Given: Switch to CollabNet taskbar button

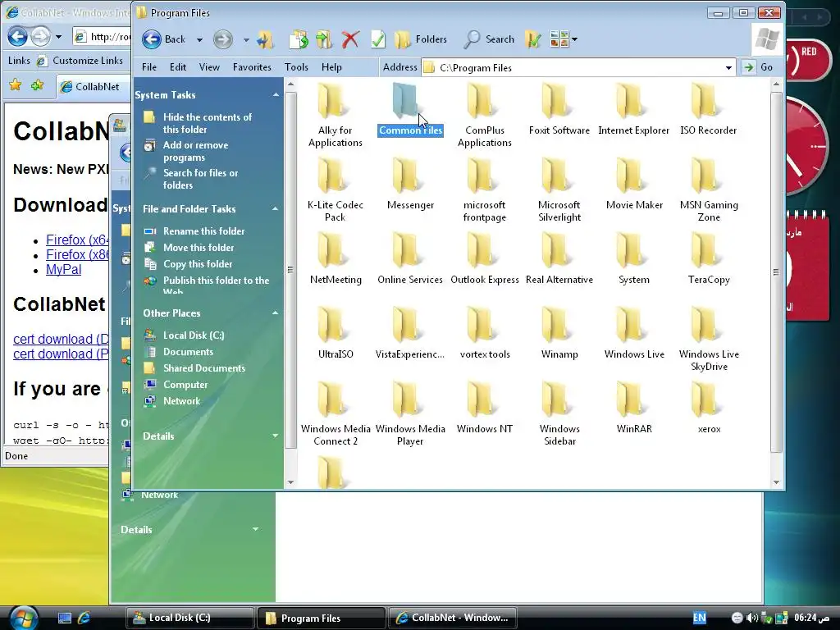Looking at the screenshot, I should [x=452, y=618].
